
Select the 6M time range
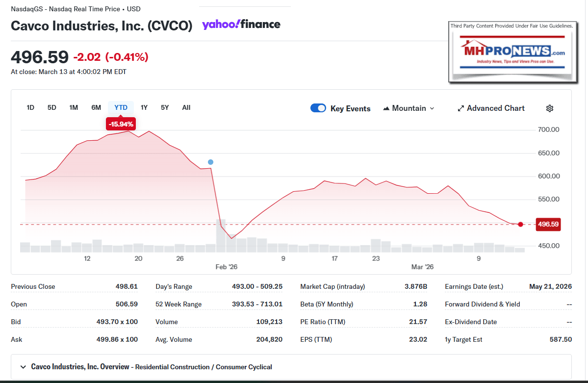pos(96,107)
